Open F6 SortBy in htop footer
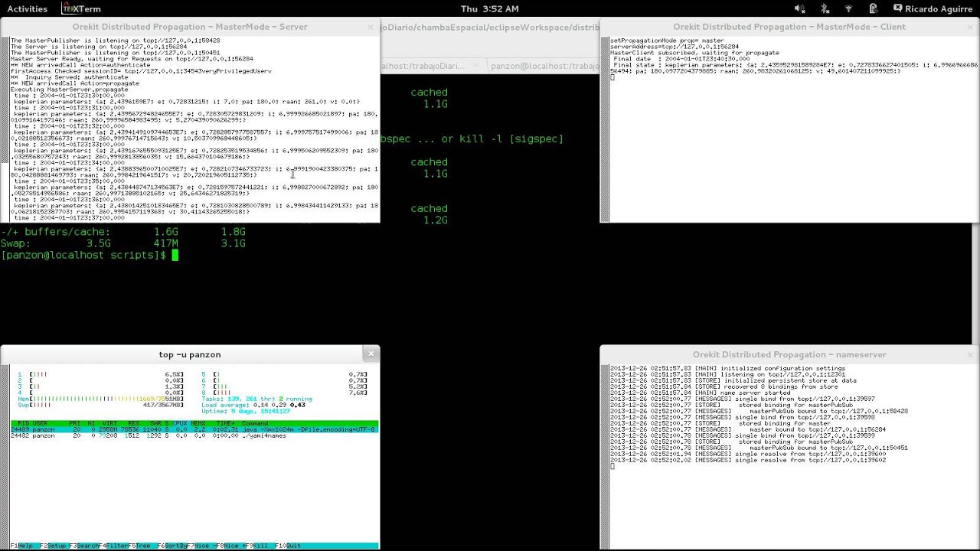Viewport: 980px width, 551px height. (173, 546)
